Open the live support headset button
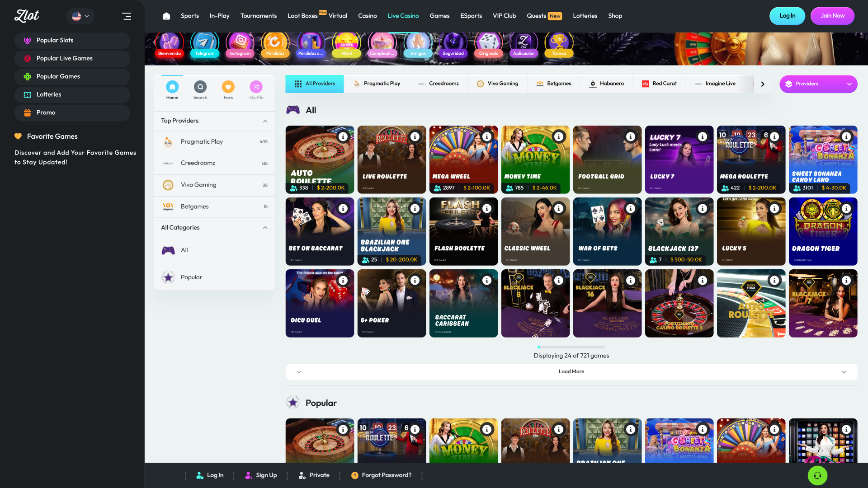This screenshot has width=868, height=488. click(x=817, y=475)
